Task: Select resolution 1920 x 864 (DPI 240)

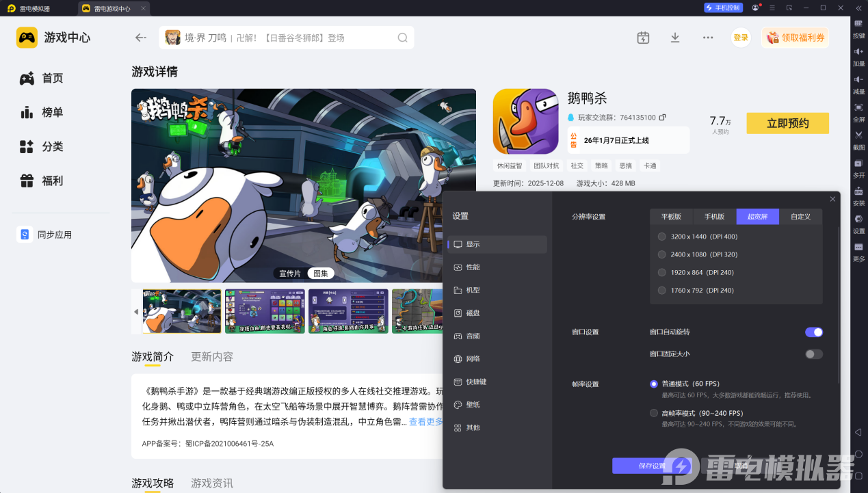Action: [661, 272]
